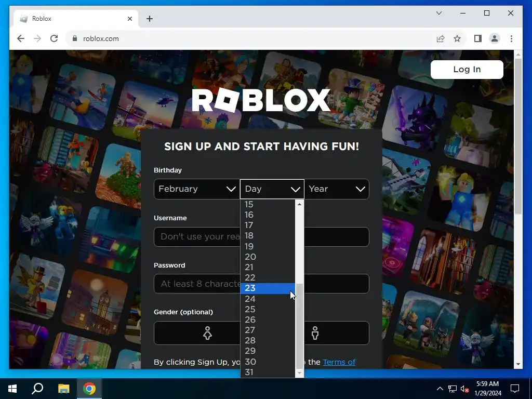Select day 17 in the list
Screen dimensions: 532x399
tap(268, 225)
